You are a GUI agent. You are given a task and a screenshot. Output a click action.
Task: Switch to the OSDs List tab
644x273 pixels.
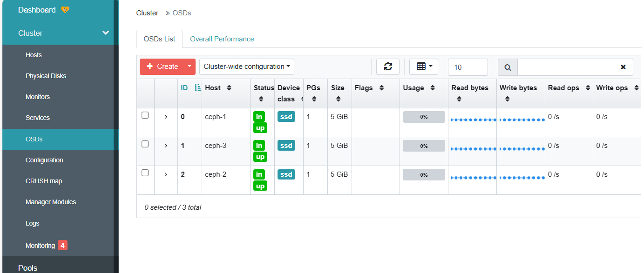click(x=159, y=39)
